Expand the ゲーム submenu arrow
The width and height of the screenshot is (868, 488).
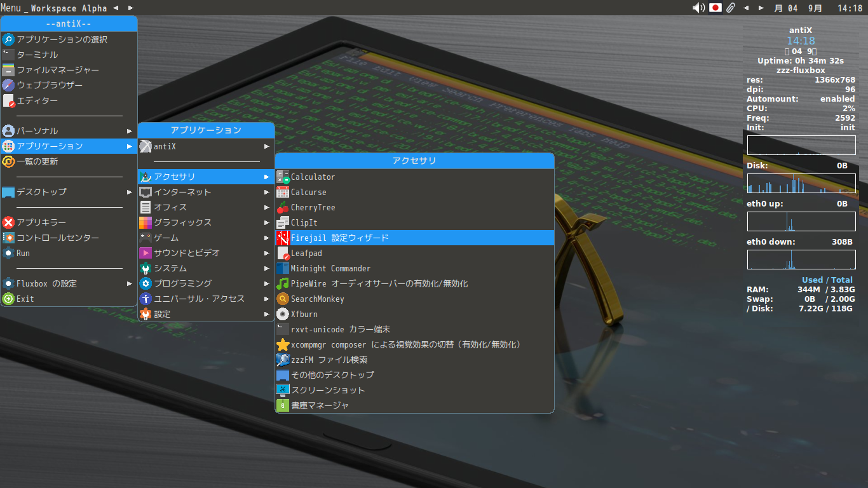click(267, 238)
